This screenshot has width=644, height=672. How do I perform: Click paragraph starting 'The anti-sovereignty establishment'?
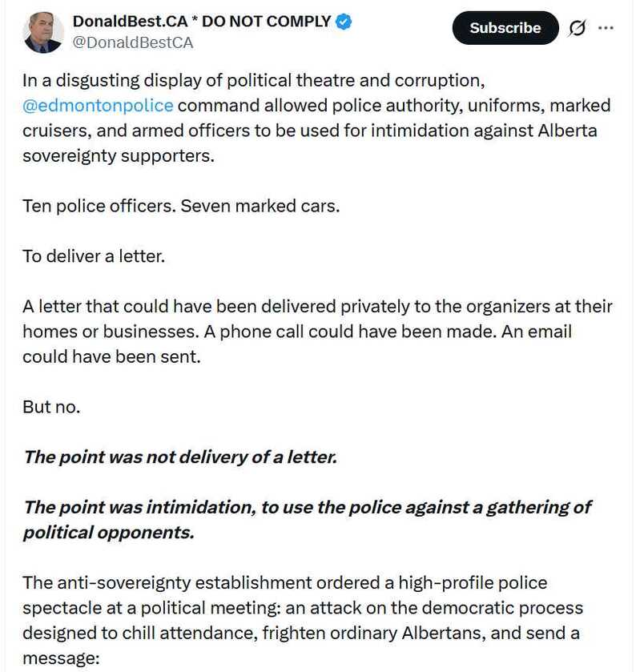303,621
